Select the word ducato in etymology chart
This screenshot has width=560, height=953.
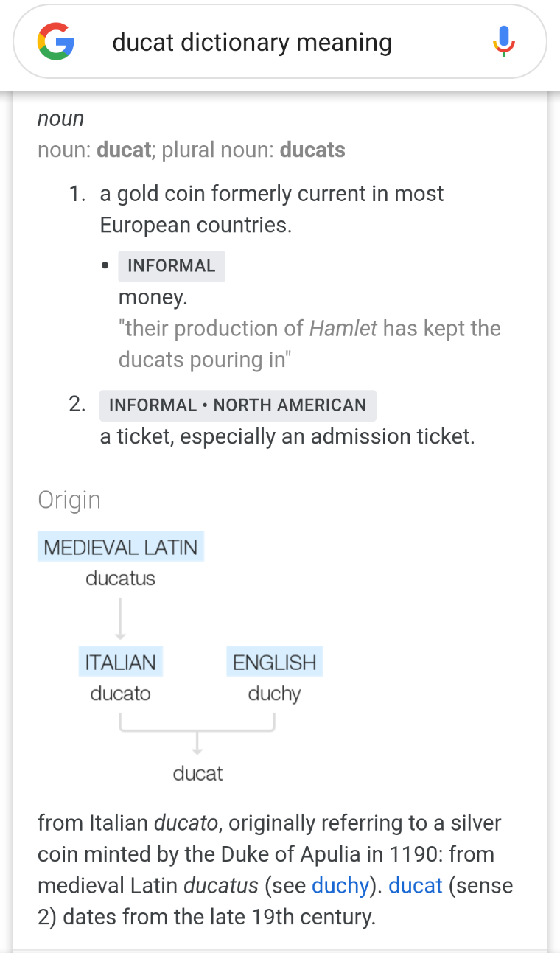pos(121,694)
